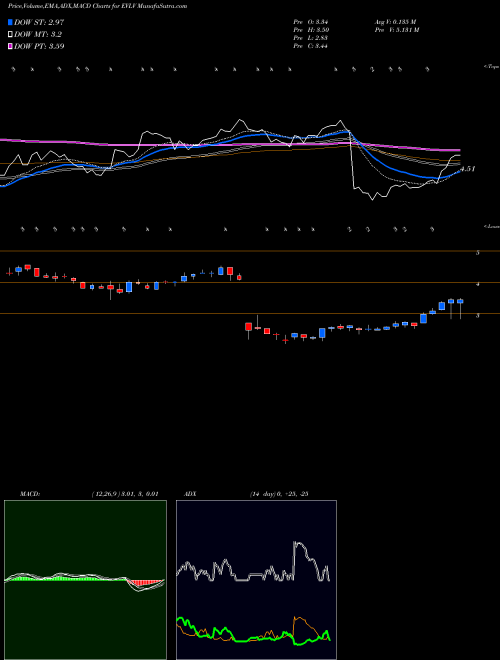The image size is (500, 660).
Task: Select the 'DOW MT: 3.2' label
Action: [38, 35]
